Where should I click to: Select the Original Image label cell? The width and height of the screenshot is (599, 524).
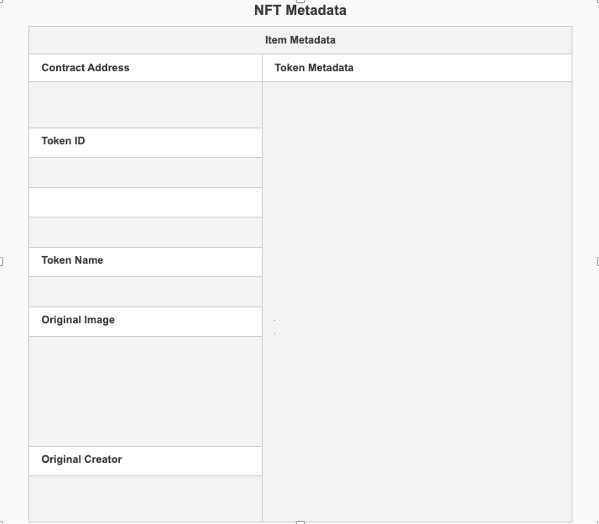point(146,322)
